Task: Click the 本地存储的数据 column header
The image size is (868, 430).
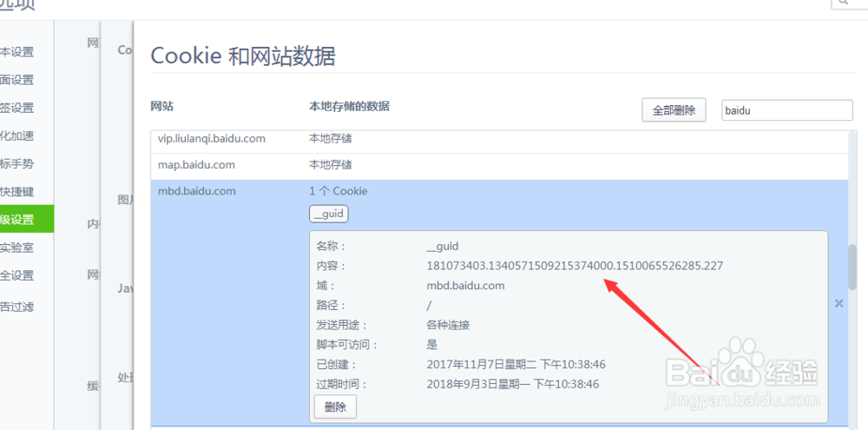Action: point(349,106)
